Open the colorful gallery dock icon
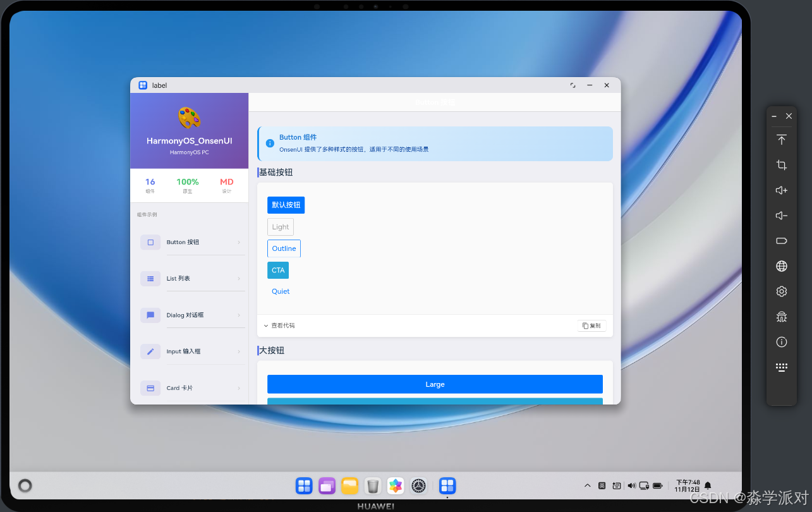This screenshot has width=812, height=512. point(396,485)
